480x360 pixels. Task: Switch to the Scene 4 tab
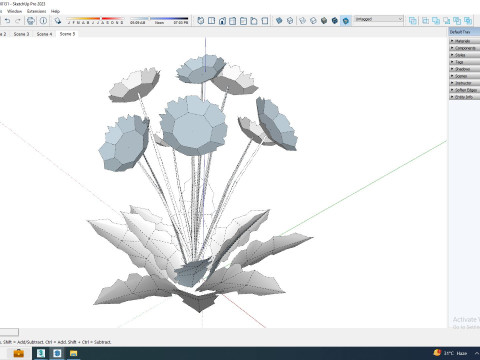pyautogui.click(x=44, y=34)
